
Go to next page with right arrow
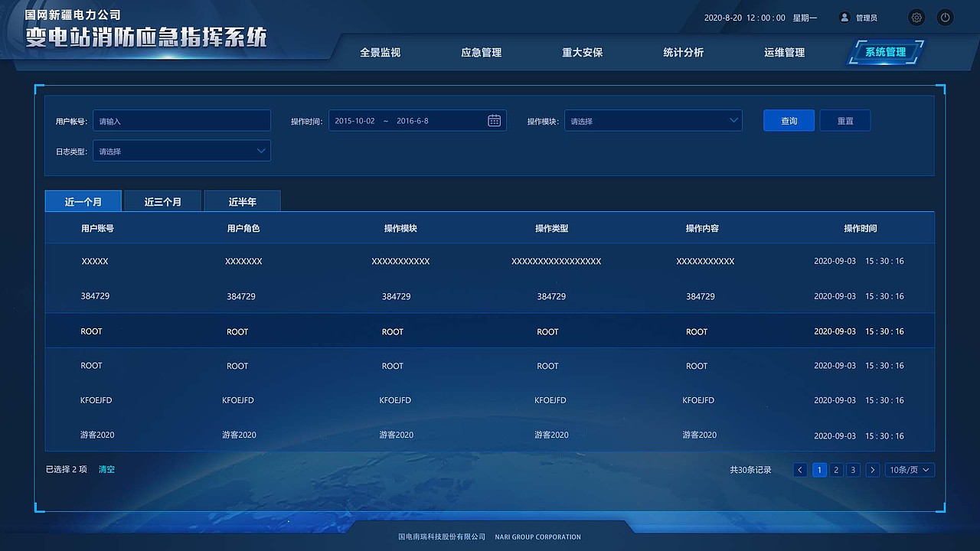[873, 469]
